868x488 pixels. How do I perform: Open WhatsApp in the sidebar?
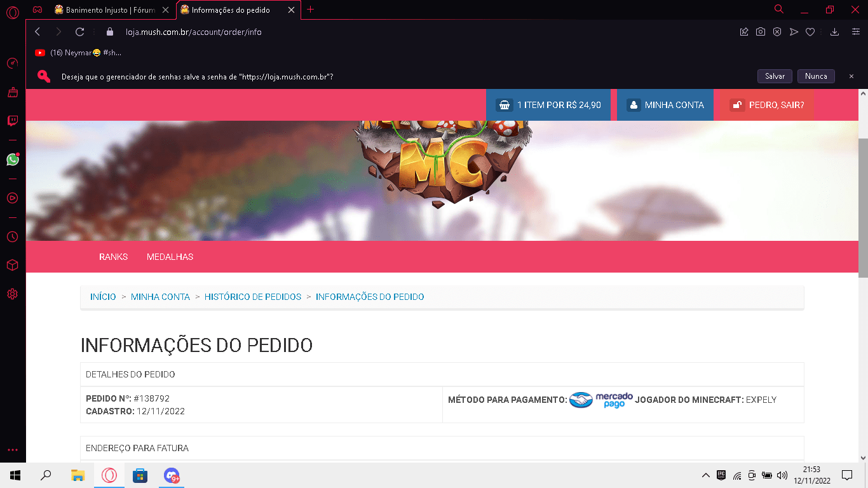point(13,159)
